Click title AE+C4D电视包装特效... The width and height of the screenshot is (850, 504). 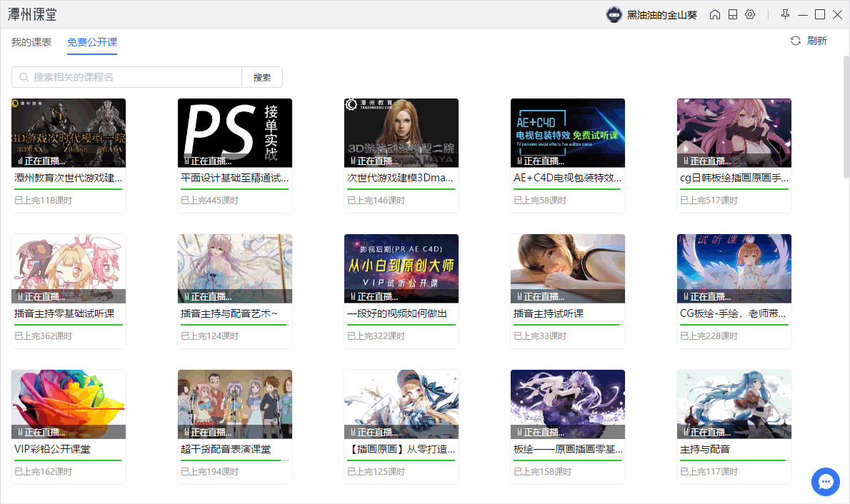tap(568, 178)
